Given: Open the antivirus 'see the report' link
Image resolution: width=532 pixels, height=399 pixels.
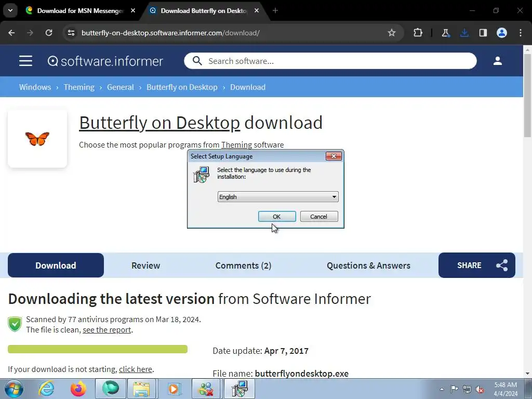Looking at the screenshot, I should (107, 330).
